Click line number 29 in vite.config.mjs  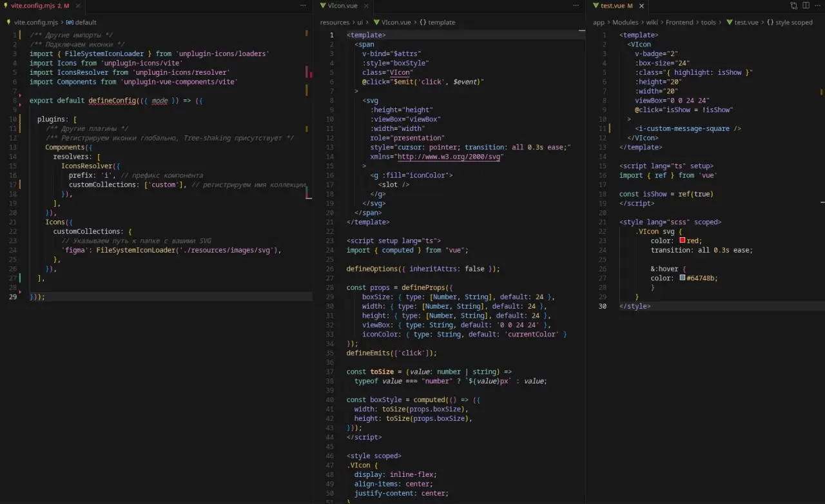[13, 296]
